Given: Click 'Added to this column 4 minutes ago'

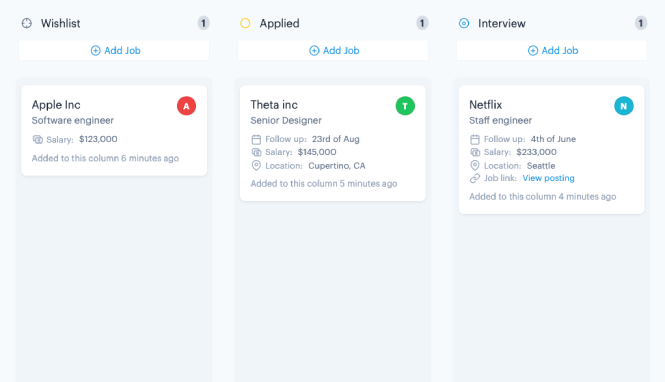Looking at the screenshot, I should [542, 197].
